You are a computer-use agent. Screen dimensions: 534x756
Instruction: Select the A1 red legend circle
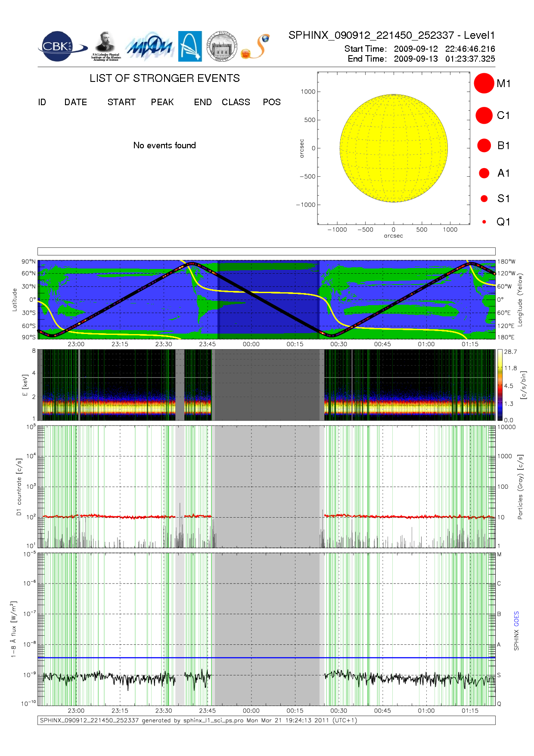pyautogui.click(x=484, y=173)
